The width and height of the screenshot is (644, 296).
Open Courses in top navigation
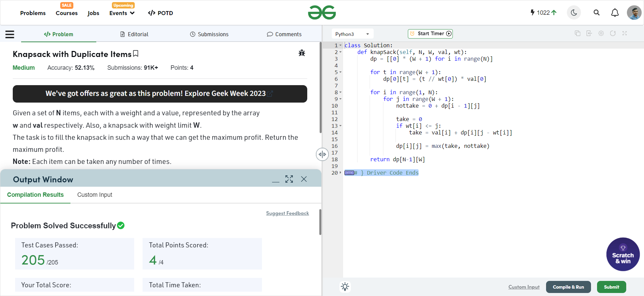pos(67,13)
